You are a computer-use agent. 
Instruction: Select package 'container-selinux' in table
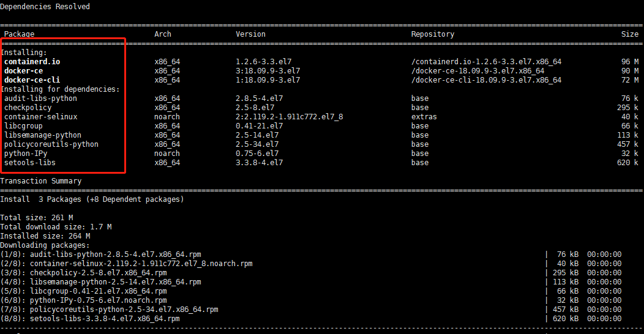pyautogui.click(x=40, y=116)
